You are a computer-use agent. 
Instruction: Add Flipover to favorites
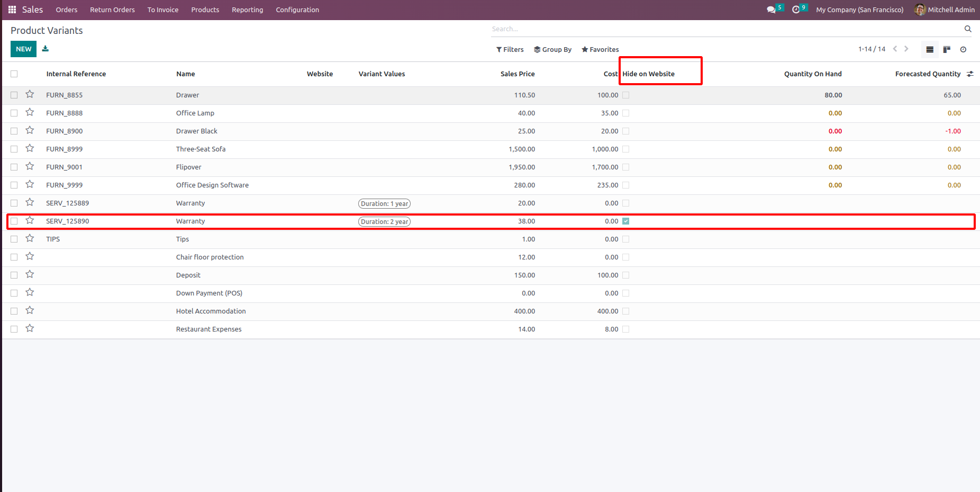pyautogui.click(x=30, y=166)
